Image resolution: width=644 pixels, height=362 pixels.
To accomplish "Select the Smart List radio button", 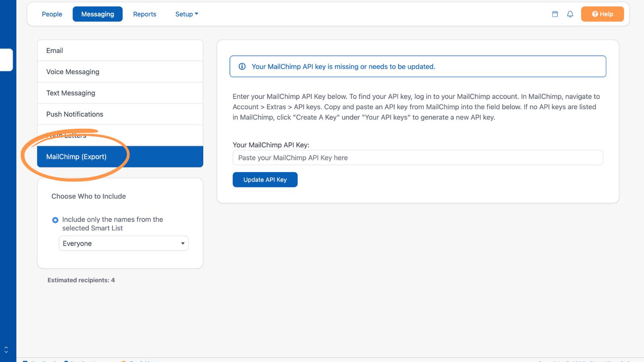I will coord(55,220).
